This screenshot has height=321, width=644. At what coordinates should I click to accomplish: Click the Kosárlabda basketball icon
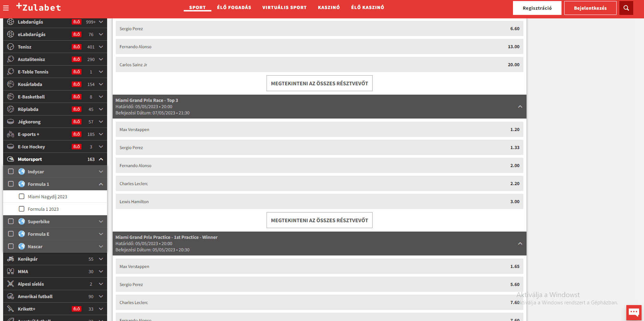click(x=11, y=84)
